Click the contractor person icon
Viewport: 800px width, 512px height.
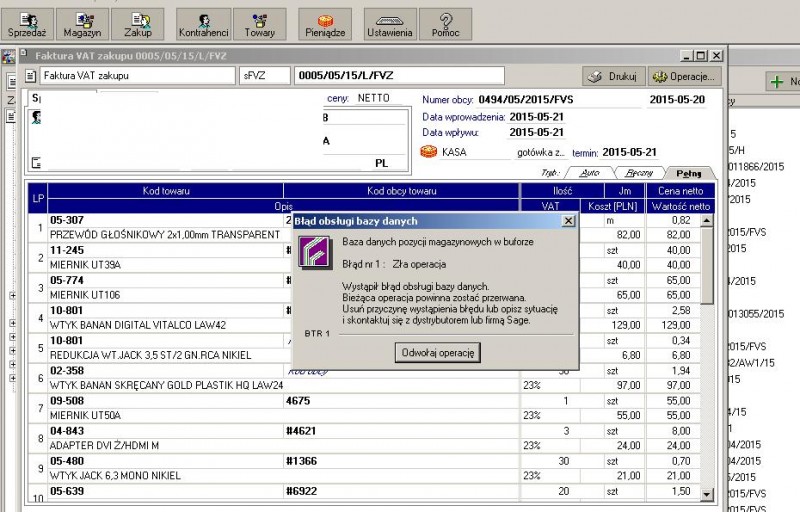tap(36, 117)
